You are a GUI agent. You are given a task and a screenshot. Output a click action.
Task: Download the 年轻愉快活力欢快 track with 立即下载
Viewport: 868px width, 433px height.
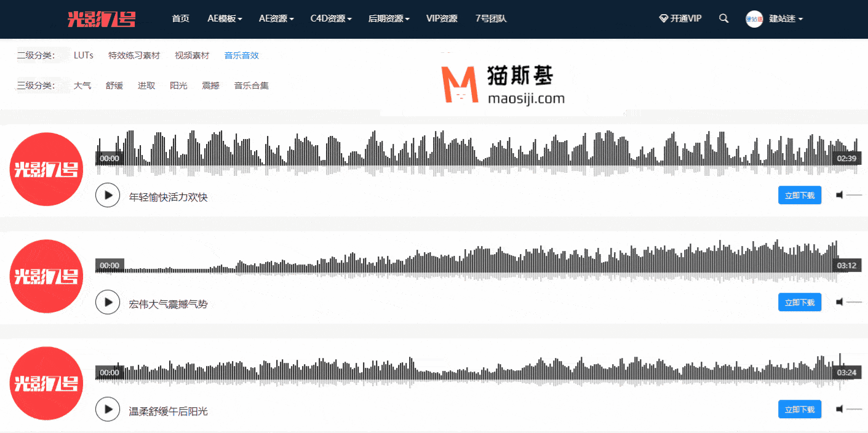(799, 195)
